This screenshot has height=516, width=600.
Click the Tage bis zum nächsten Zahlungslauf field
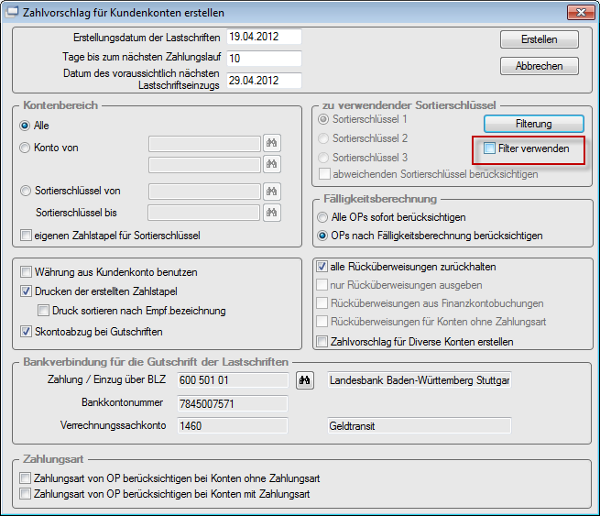(264, 58)
